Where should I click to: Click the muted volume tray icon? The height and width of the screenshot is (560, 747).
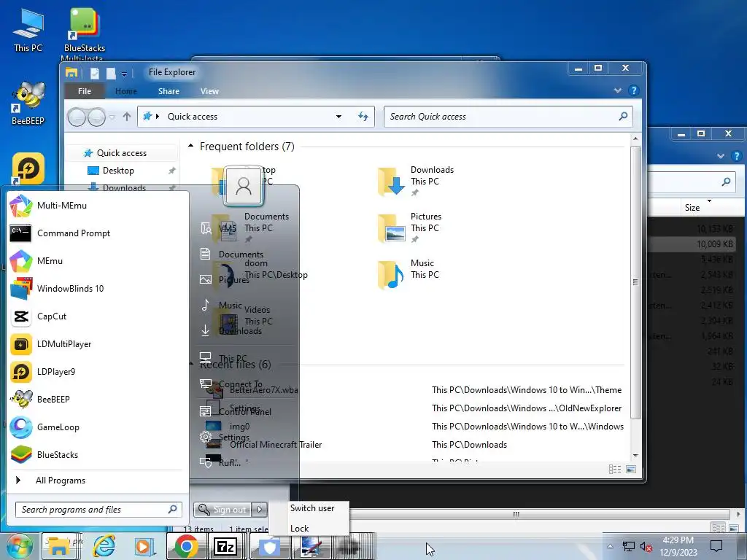646,547
